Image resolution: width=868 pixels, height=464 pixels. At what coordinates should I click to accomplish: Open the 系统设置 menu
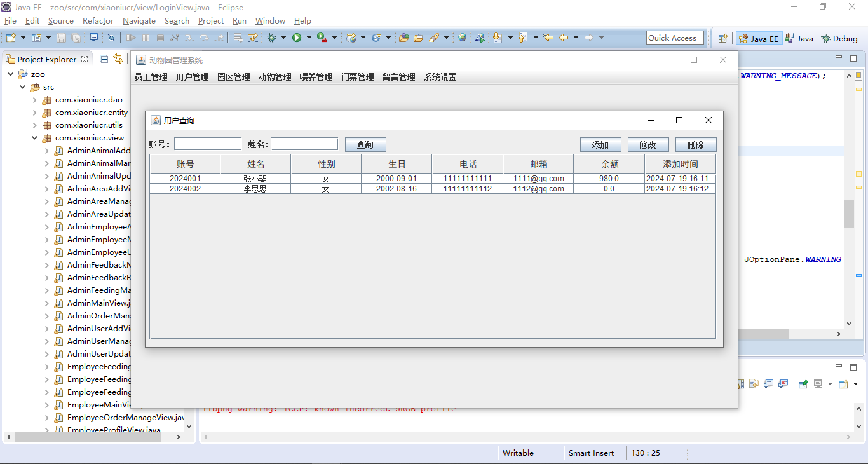click(x=440, y=78)
